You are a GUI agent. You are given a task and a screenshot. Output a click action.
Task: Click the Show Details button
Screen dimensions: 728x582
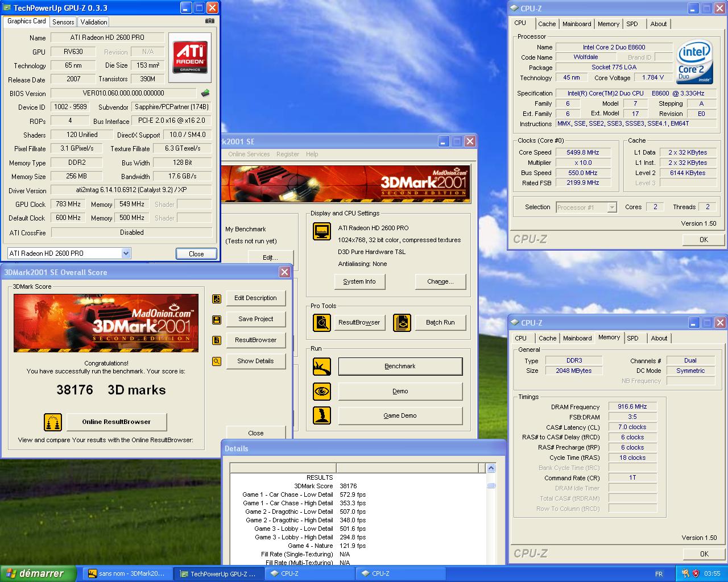pos(256,361)
